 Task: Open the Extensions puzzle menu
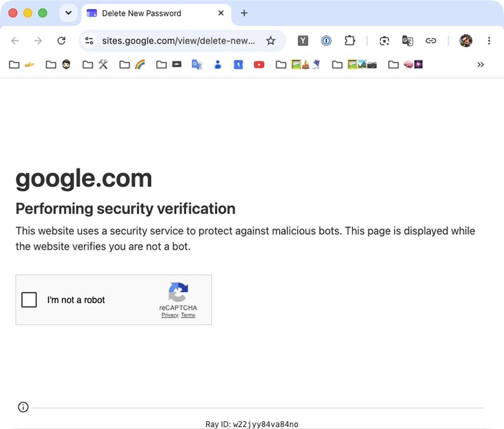click(x=350, y=41)
